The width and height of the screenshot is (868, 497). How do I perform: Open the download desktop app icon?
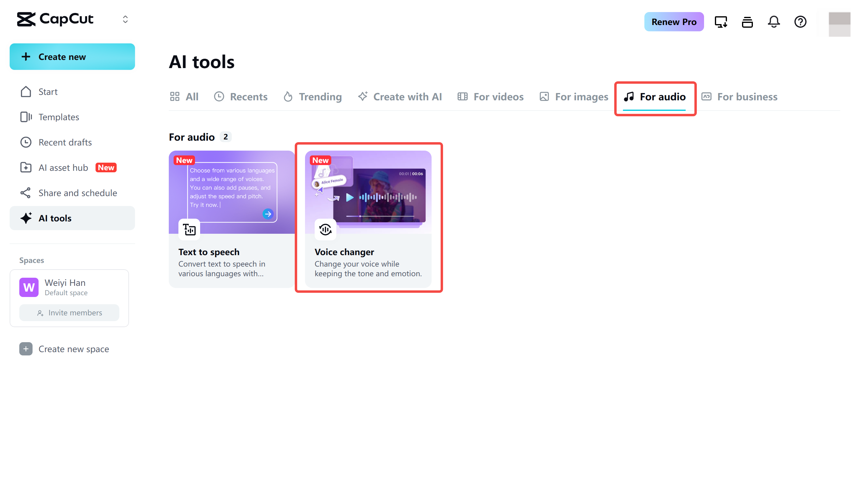click(721, 21)
